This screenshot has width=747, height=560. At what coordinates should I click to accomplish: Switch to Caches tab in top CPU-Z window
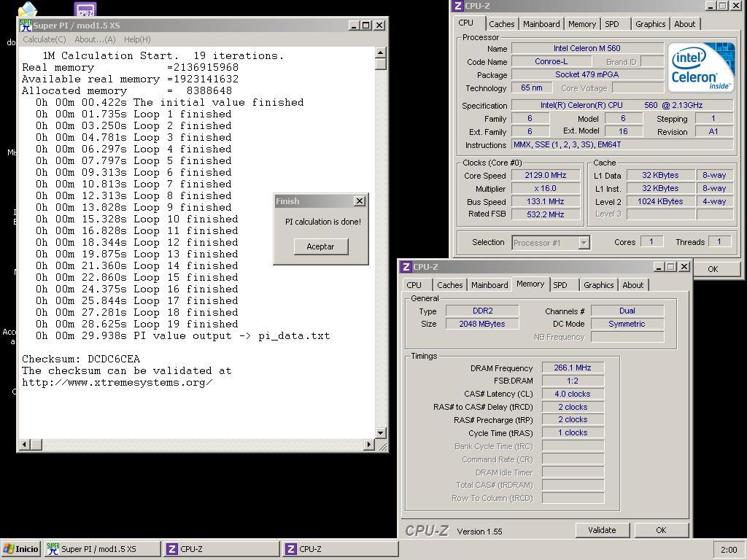pos(501,24)
